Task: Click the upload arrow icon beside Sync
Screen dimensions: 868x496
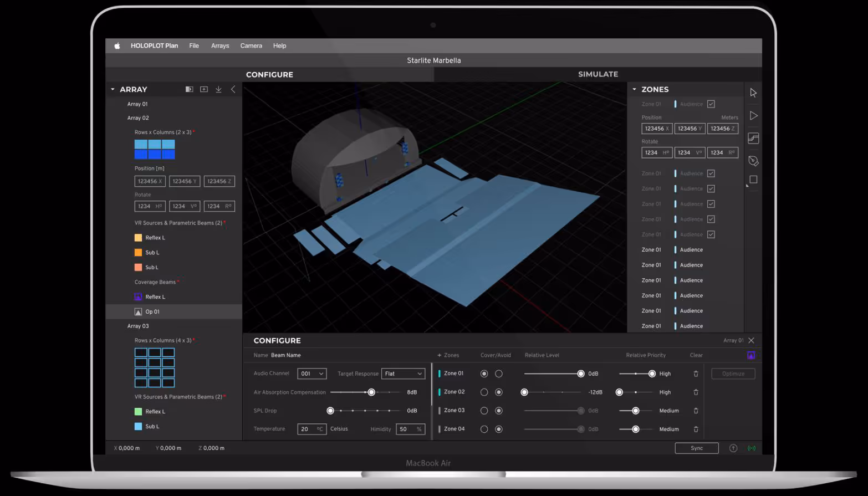Action: (733, 448)
